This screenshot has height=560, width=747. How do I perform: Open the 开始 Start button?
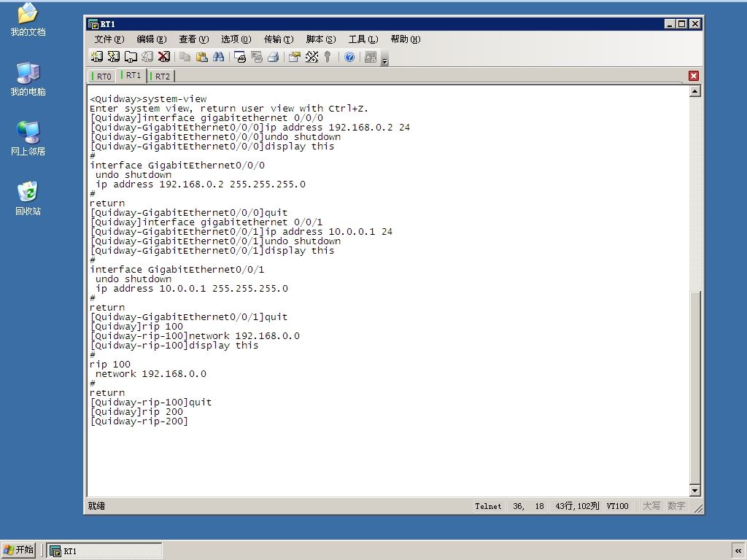(x=18, y=550)
